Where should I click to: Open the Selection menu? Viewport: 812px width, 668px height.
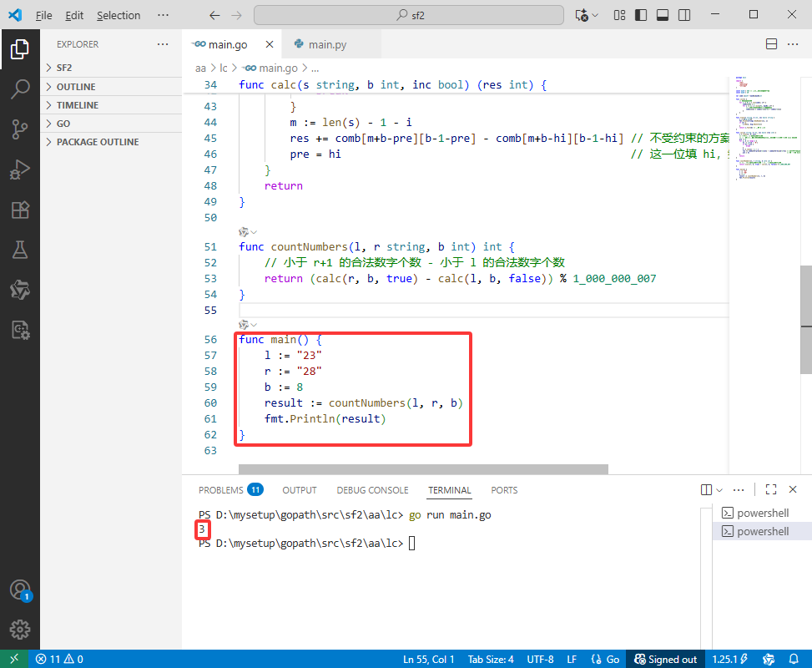coord(119,15)
